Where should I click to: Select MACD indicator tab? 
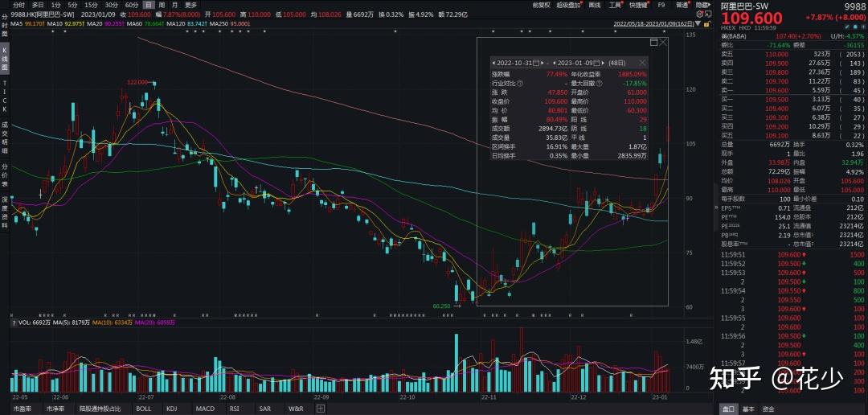(x=204, y=409)
